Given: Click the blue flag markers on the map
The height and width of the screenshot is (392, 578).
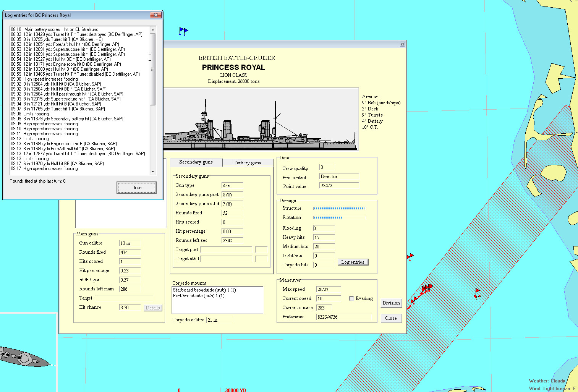Looking at the screenshot, I should 183,31.
